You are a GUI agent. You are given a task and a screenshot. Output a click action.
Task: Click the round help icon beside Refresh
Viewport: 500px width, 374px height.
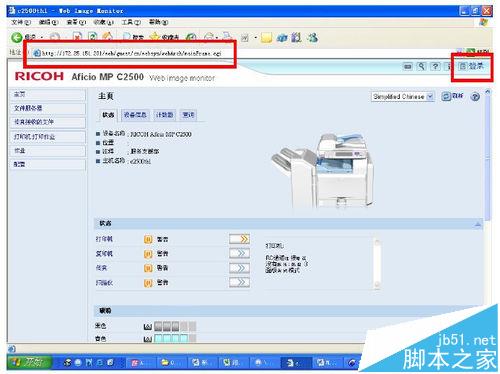click(x=475, y=97)
